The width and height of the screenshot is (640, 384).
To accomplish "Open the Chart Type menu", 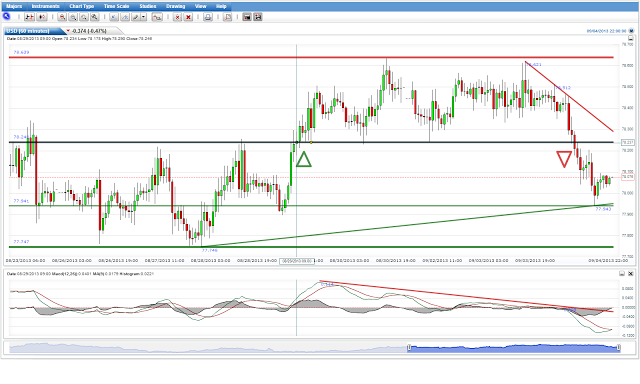I will pyautogui.click(x=82, y=6).
